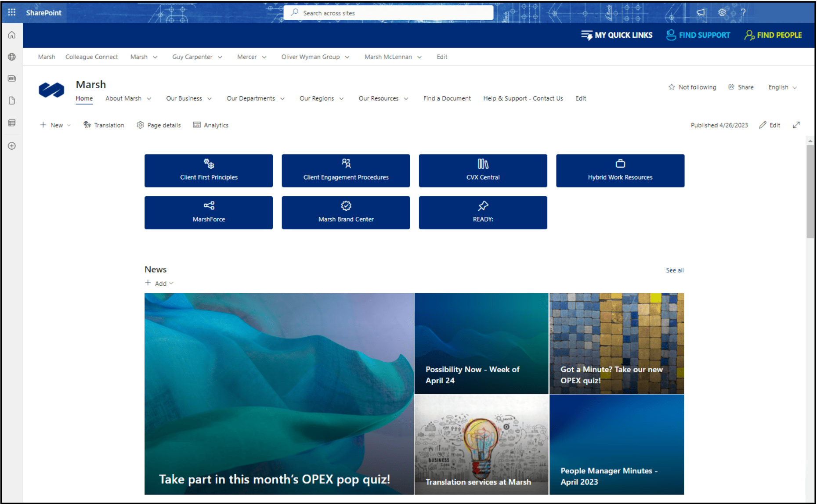Screen dimensions: 817x504
Task: Click See all news link
Action: (x=675, y=270)
